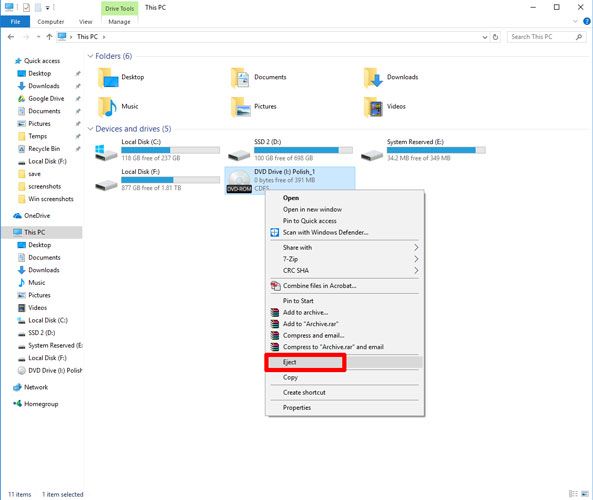The width and height of the screenshot is (593, 500).
Task: Click the DVD Drive Polish_1 disc icon
Action: pyautogui.click(x=239, y=181)
